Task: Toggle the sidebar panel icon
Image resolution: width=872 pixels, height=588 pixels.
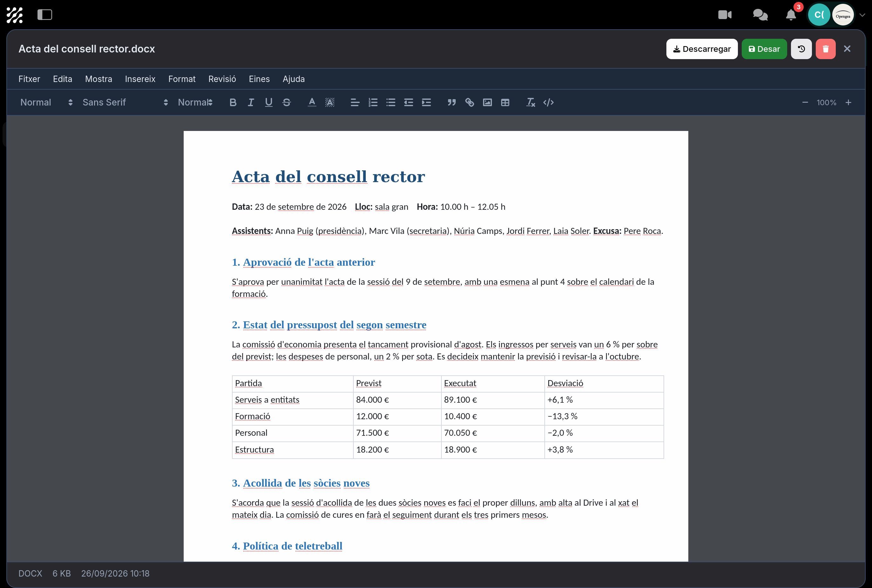Action: pos(44,15)
